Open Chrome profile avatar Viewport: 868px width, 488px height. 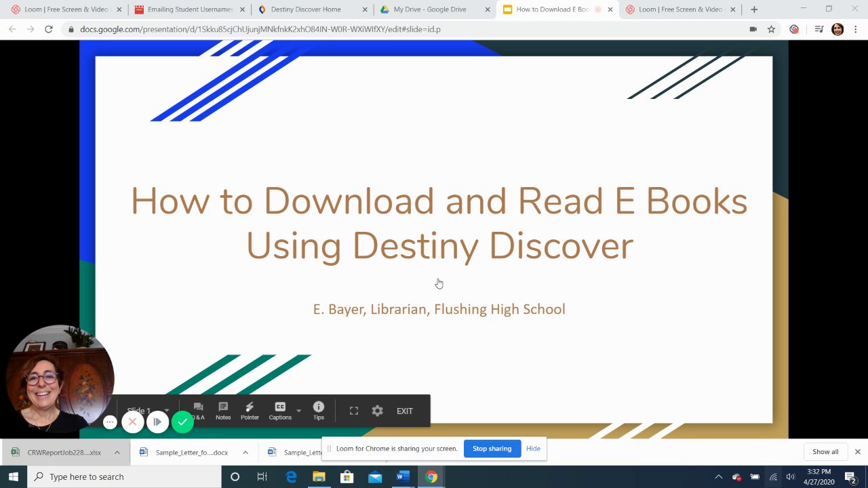tap(837, 29)
